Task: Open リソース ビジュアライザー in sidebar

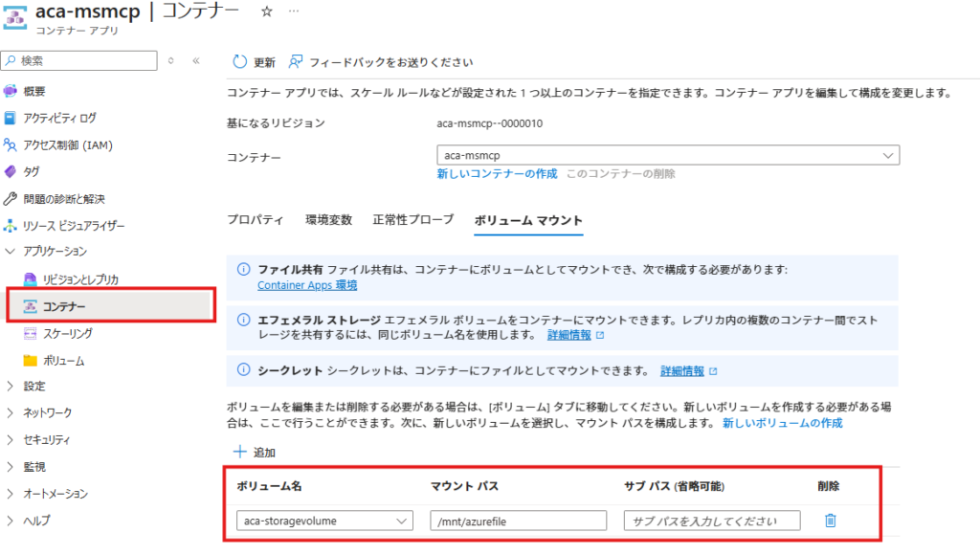Action: click(x=74, y=226)
